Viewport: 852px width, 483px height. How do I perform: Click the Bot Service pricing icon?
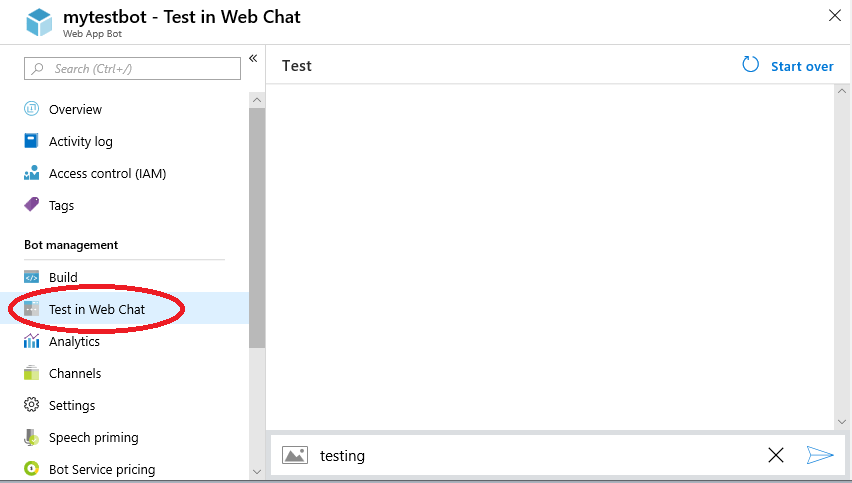coord(31,469)
